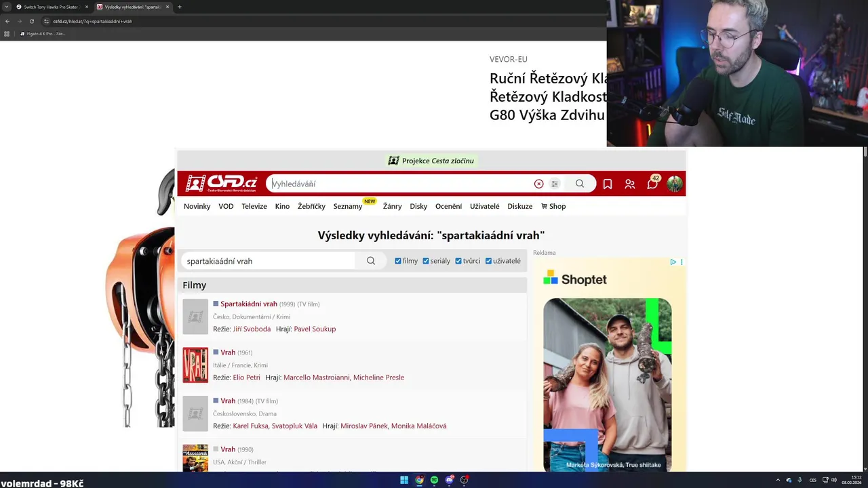Viewport: 868px width, 488px height.
Task: Open Vrah (1990) film link
Action: tap(228, 449)
